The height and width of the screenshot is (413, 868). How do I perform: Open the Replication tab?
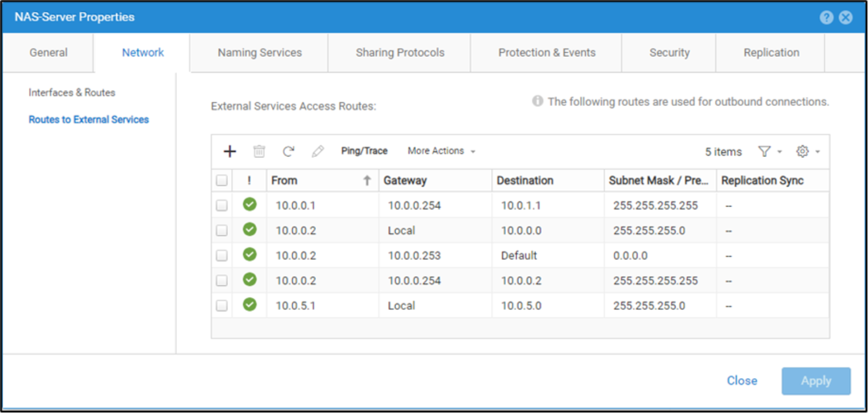771,53
